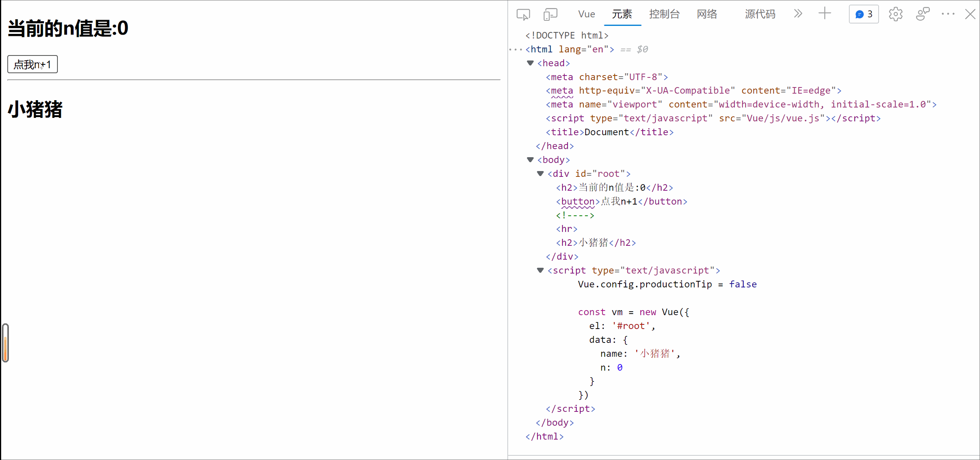This screenshot has height=460, width=980.
Task: Collapse the div id root node
Action: (541, 174)
